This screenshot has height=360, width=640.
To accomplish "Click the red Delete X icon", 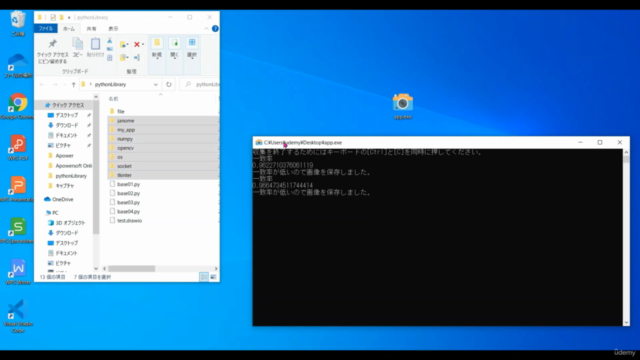I will (137, 44).
